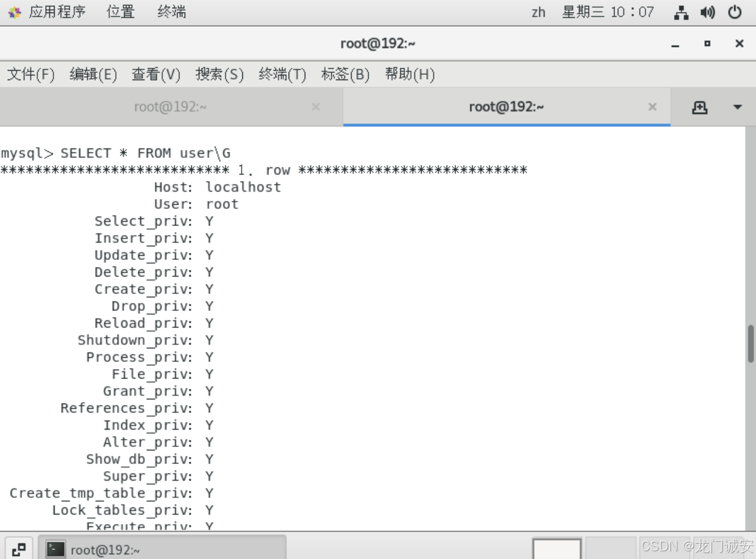Click the Alter_priv row

[x=158, y=442]
